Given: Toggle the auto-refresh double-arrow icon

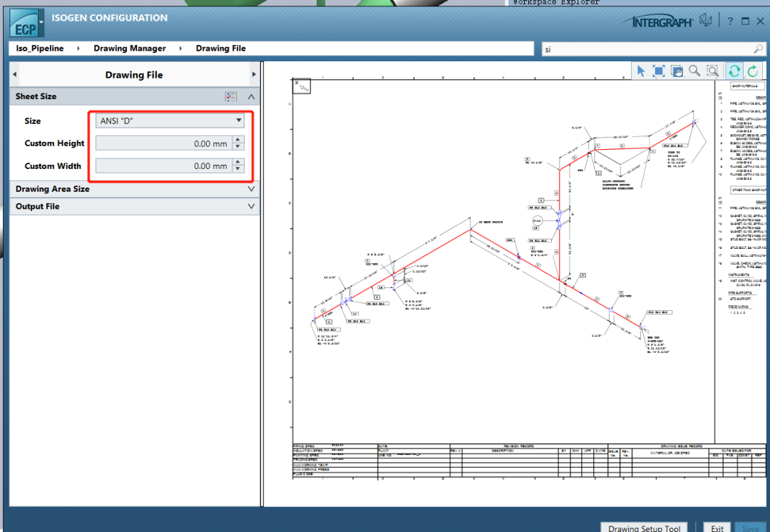Looking at the screenshot, I should [x=734, y=71].
